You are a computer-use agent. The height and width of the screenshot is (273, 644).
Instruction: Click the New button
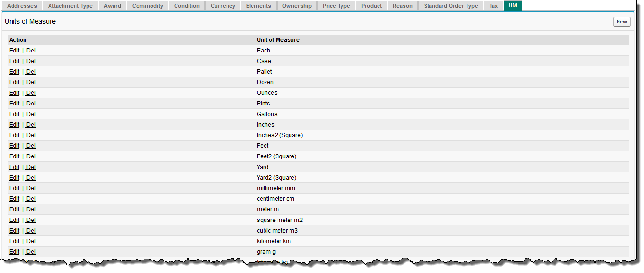pyautogui.click(x=621, y=22)
